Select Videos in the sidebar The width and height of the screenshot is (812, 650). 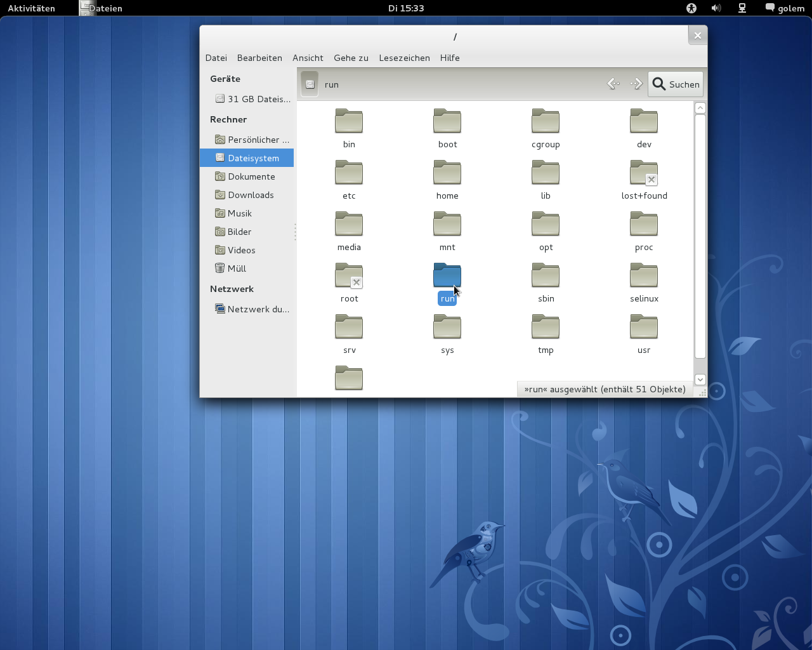point(241,250)
